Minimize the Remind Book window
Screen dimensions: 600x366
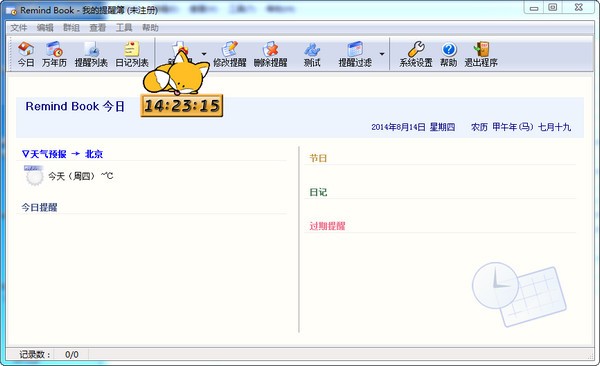click(534, 8)
